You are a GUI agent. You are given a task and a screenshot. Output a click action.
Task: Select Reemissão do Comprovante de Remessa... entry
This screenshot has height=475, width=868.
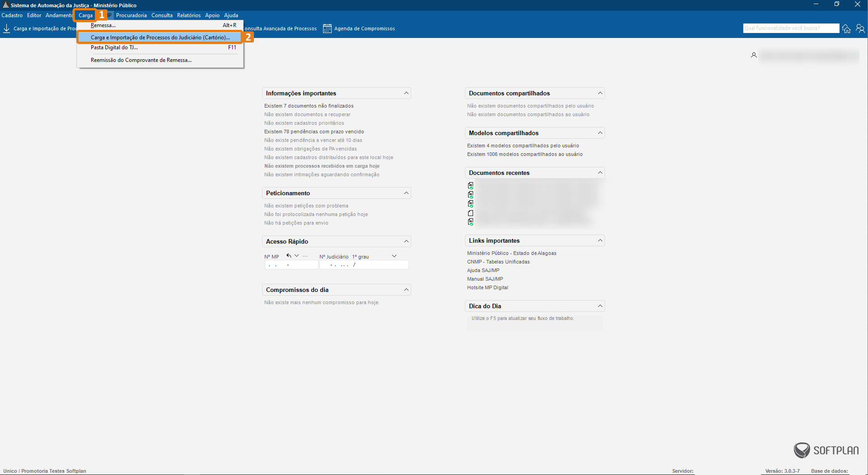coord(160,60)
